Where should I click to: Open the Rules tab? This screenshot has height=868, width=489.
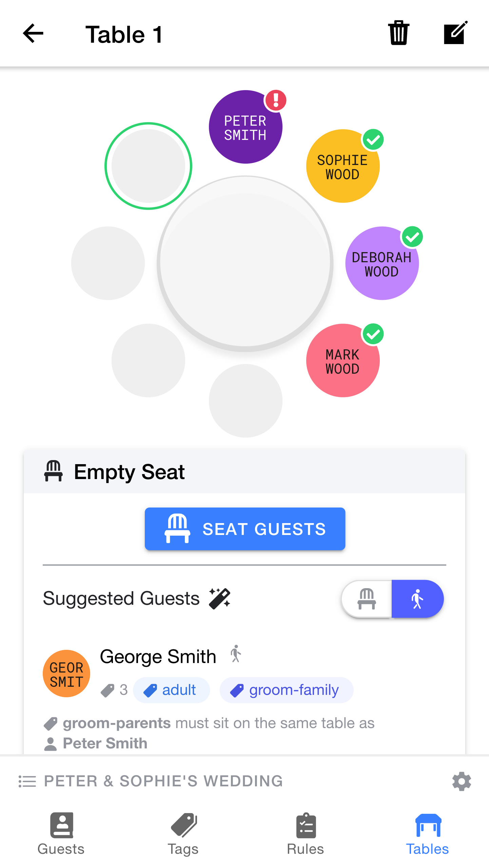pyautogui.click(x=306, y=834)
